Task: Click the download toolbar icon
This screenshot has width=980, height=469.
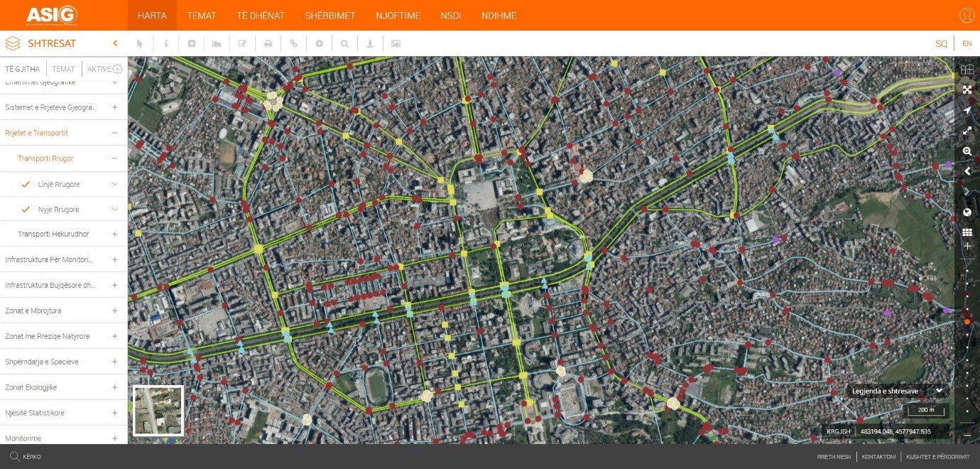Action: [370, 43]
